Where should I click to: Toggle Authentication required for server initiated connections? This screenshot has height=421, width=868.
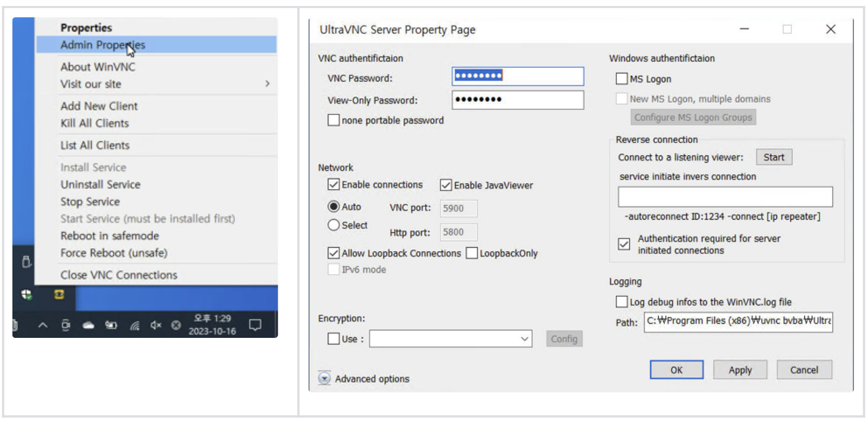click(624, 244)
